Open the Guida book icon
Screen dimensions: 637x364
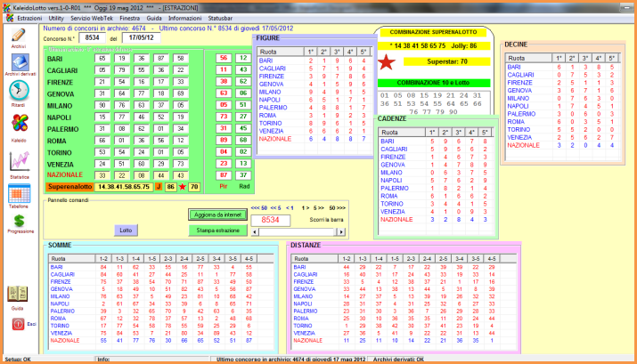[18, 294]
